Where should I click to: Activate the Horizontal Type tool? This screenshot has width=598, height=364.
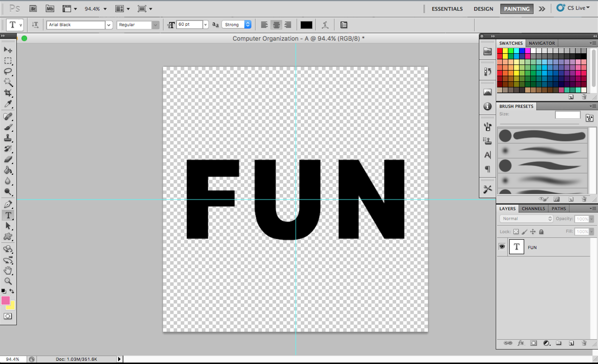[8, 215]
